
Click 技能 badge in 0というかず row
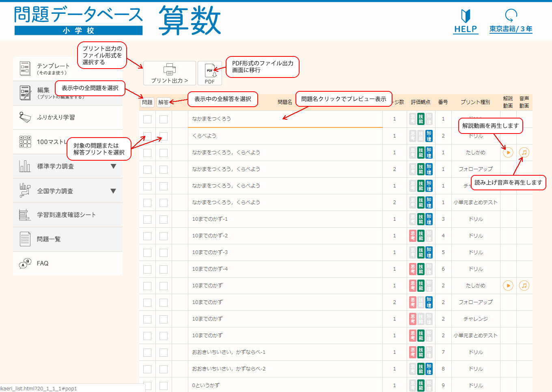pos(421,385)
